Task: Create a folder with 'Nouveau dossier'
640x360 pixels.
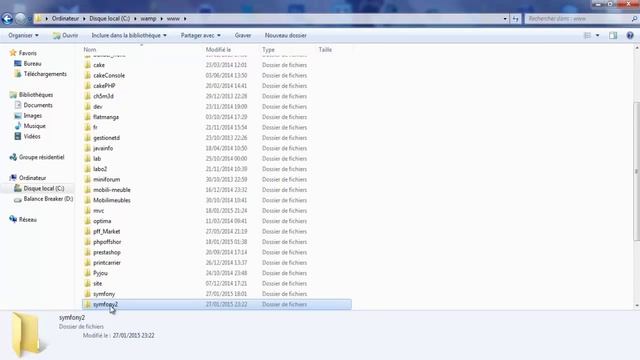Action: (x=285, y=36)
